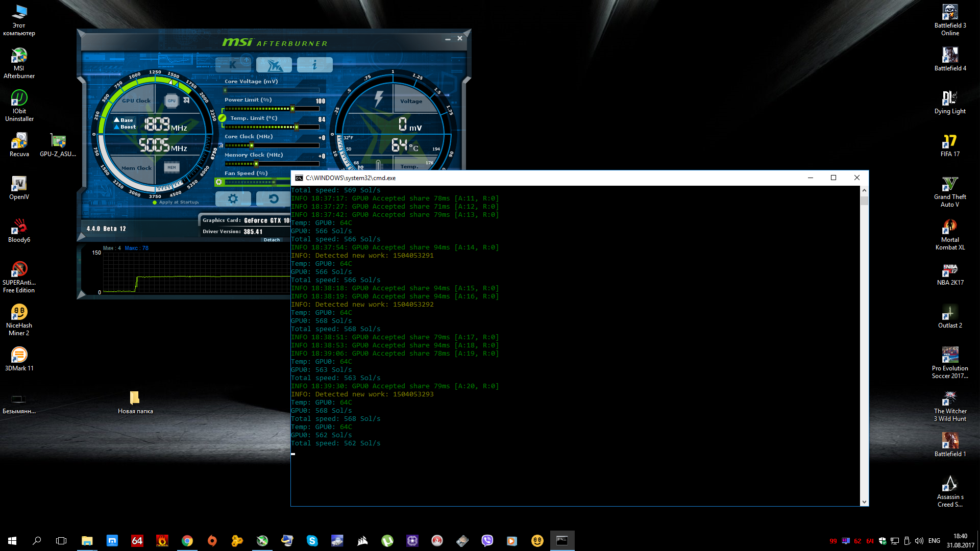Click the GPU chip icon in gauge
This screenshot has height=551, width=980.
point(171,101)
